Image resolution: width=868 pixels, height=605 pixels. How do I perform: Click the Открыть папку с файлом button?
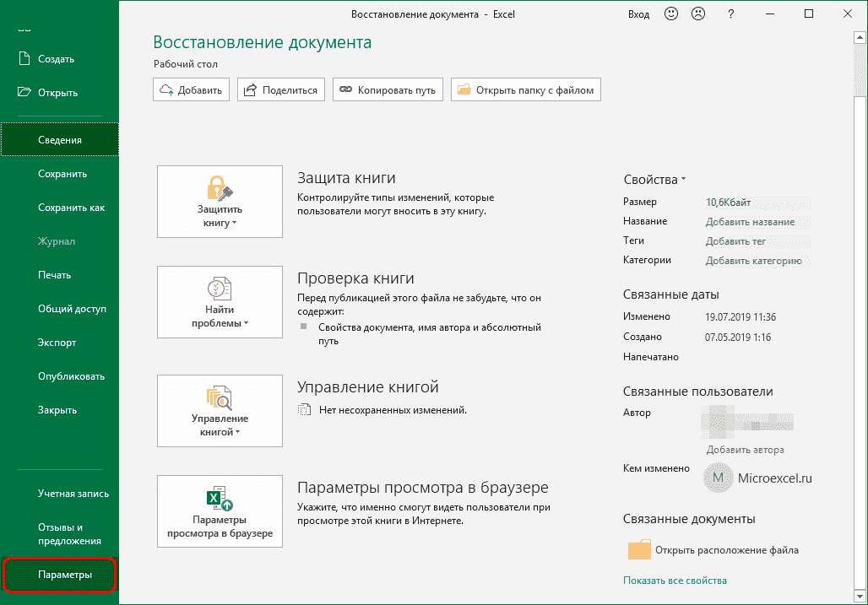pyautogui.click(x=525, y=89)
